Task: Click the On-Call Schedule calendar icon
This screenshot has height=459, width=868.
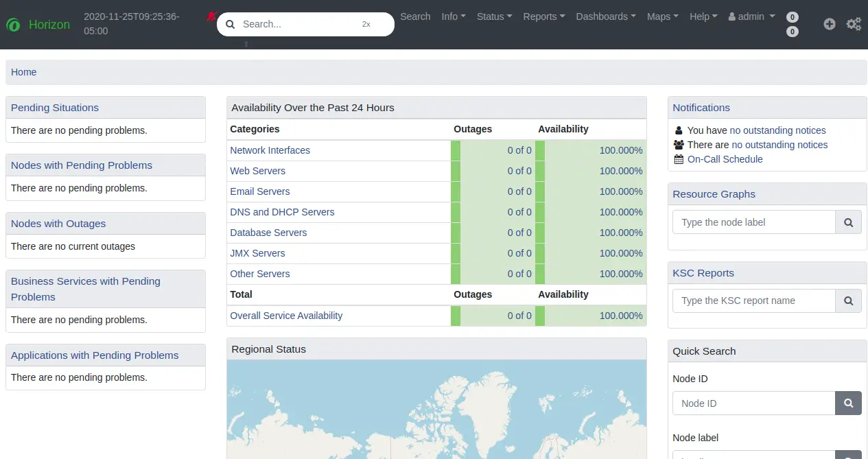Action: pos(678,159)
